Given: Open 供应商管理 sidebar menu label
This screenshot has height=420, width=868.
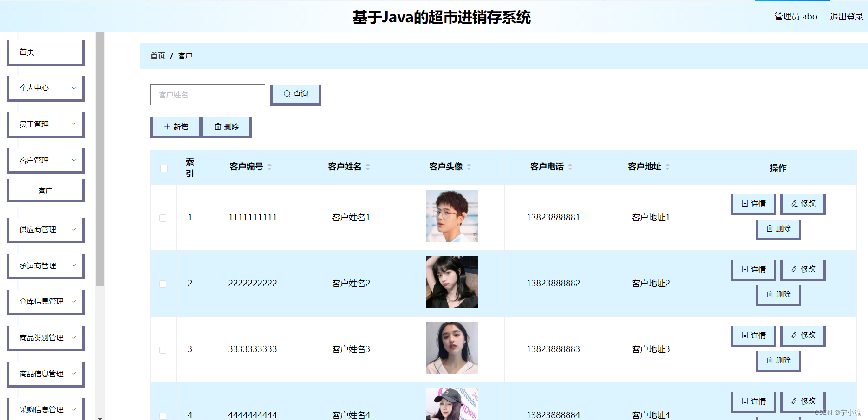Looking at the screenshot, I should coord(38,229).
